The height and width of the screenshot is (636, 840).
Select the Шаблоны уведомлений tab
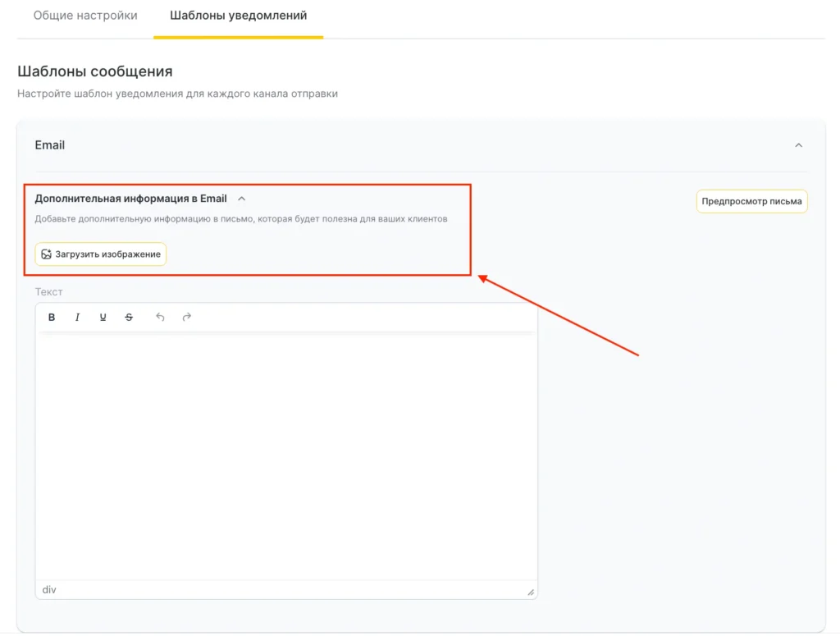238,16
